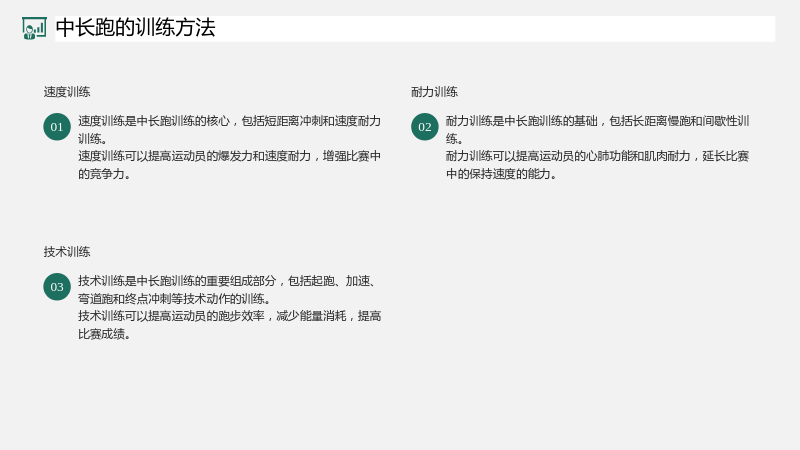The image size is (800, 450).
Task: Select the line starting 技术训练是中长跑训练的重要组成部分
Action: (x=227, y=281)
